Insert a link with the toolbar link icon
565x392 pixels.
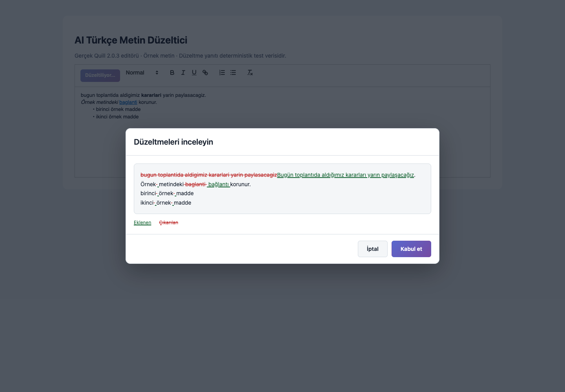[x=205, y=73]
